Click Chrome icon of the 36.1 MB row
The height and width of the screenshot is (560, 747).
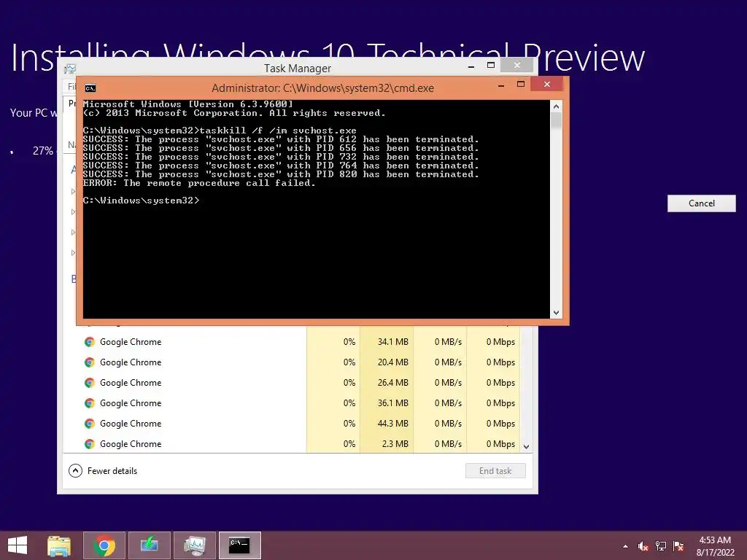click(90, 403)
